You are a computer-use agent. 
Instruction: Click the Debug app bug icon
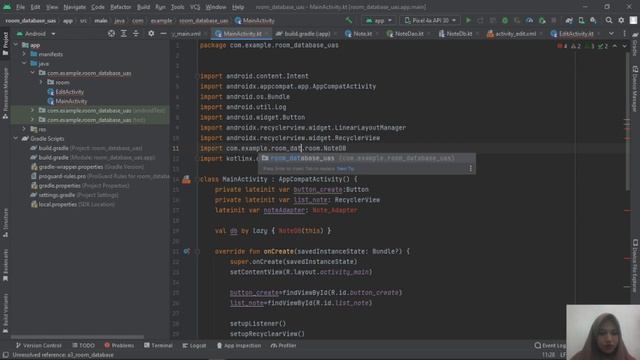tap(505, 20)
